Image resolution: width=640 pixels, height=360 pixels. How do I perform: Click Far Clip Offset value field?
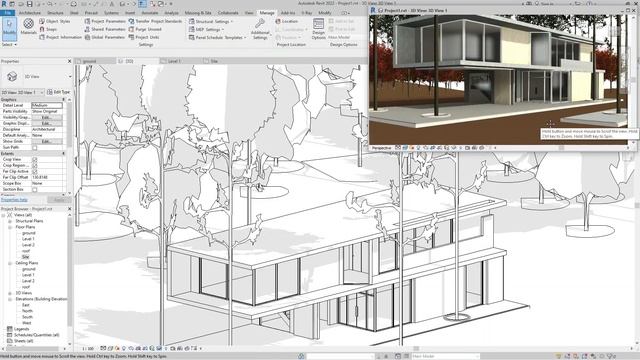tap(47, 178)
